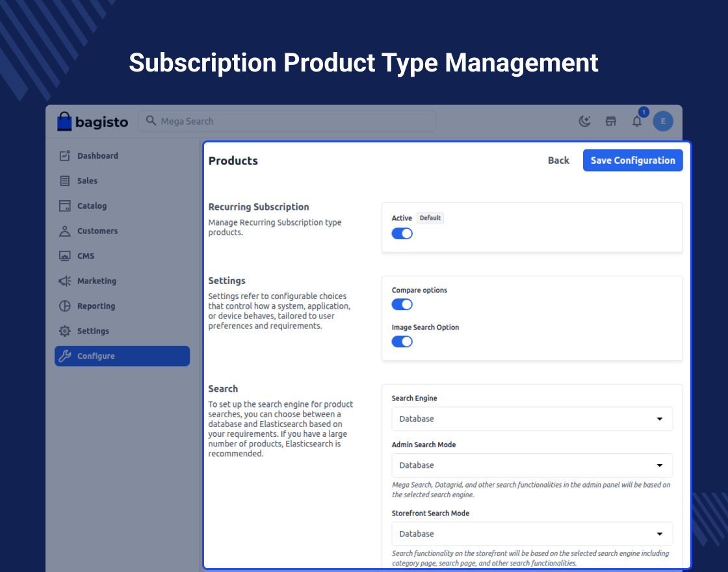Toggle dark mode moon icon

coord(584,121)
